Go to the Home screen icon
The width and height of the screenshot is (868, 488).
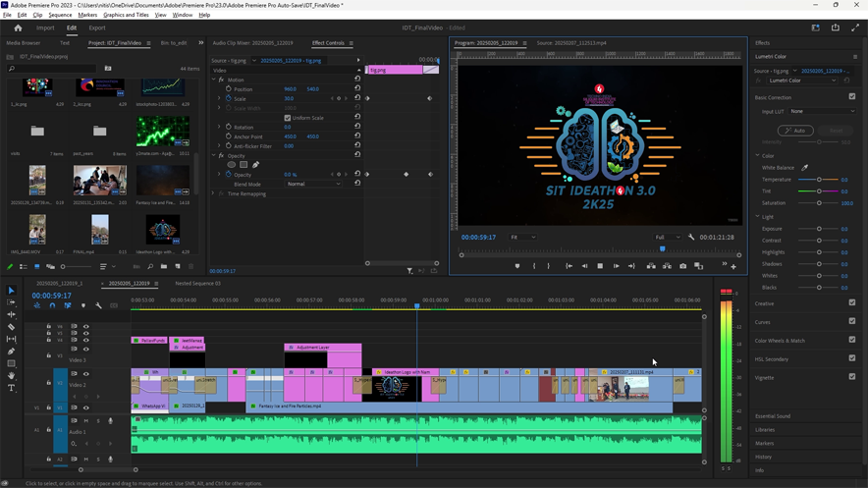[18, 27]
